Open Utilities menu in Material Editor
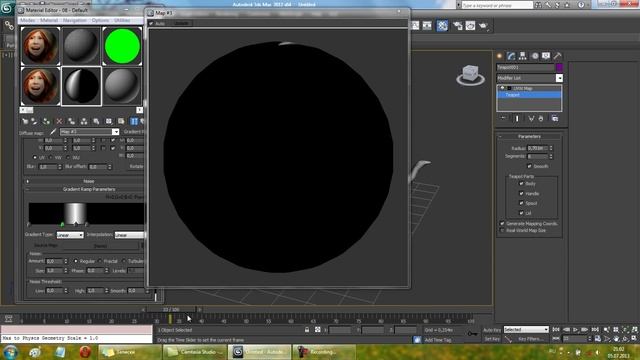 [x=122, y=20]
